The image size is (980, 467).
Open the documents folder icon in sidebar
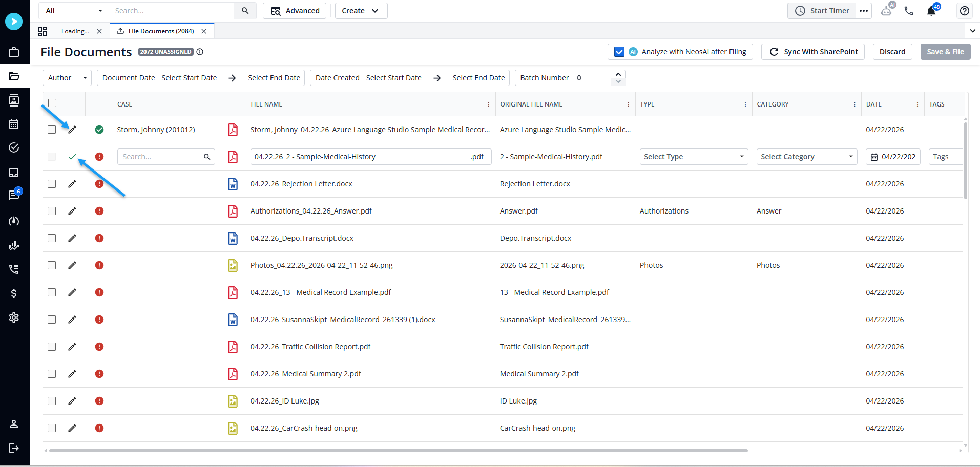14,76
